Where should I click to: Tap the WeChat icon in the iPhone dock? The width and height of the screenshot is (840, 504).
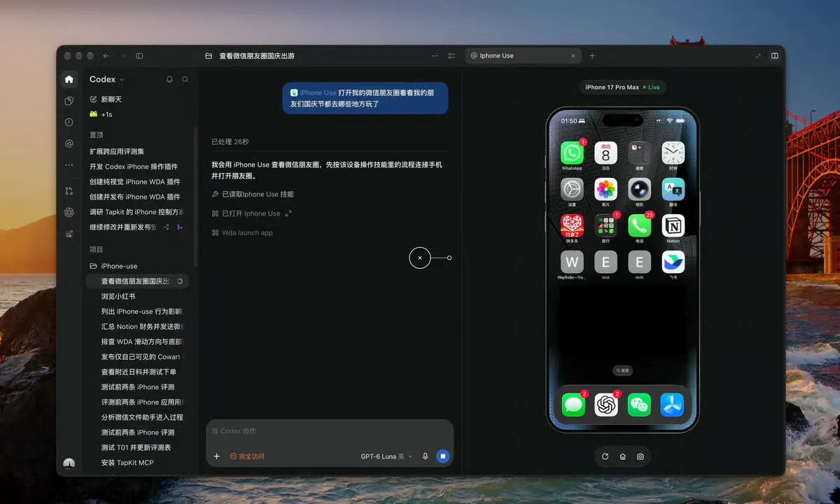coord(639,405)
